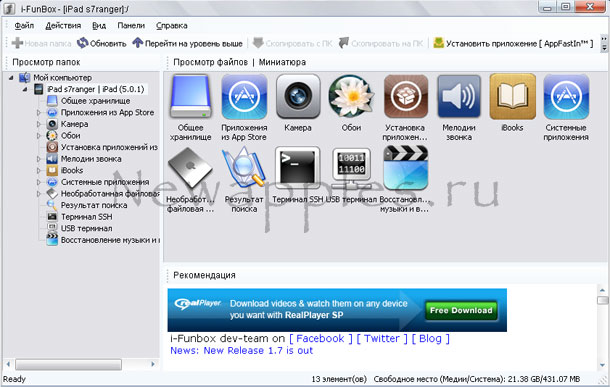Open the Общее хранилище drive icon
This screenshot has width=610, height=387.
(x=191, y=96)
